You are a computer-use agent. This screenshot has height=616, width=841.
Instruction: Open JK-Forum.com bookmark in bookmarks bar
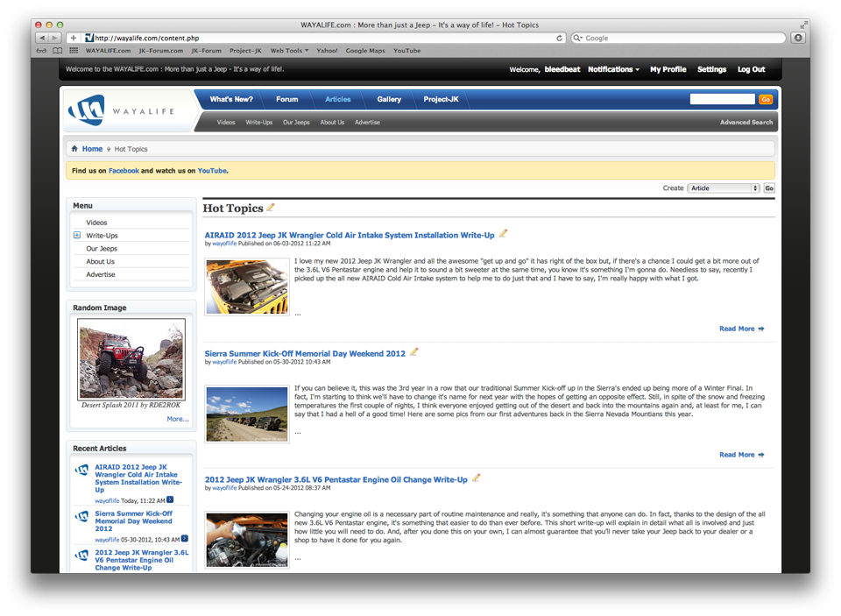[x=160, y=51]
